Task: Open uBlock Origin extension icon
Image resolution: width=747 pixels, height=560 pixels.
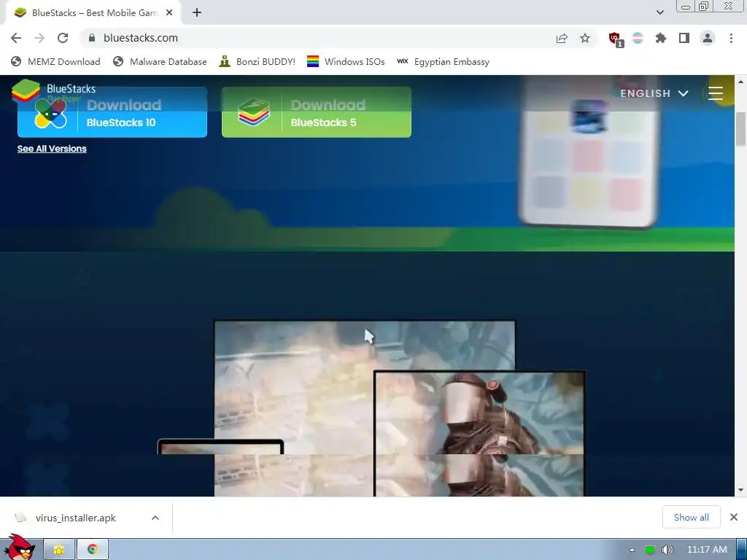Action: pyautogui.click(x=616, y=39)
